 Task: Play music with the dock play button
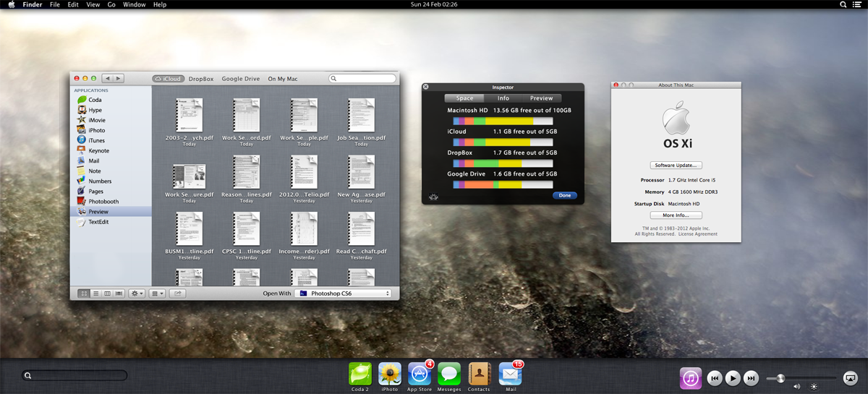pyautogui.click(x=733, y=378)
